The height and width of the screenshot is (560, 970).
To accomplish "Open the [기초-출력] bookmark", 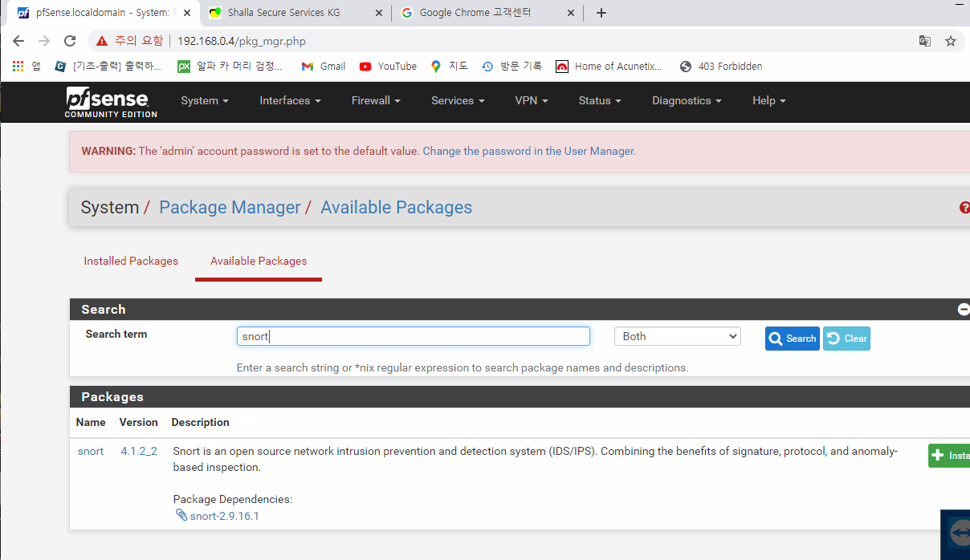I will point(108,67).
